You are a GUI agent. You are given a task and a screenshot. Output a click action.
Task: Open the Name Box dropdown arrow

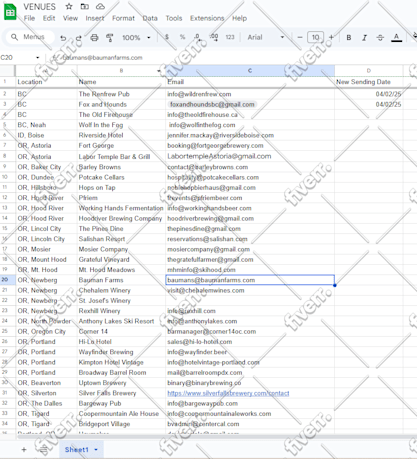[38, 58]
